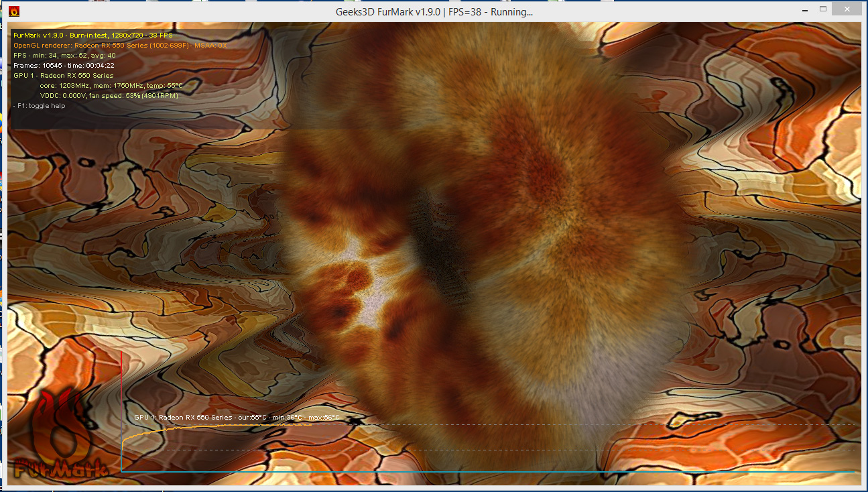Click the 'F1: toggle help' hint line
Image resolution: width=868 pixels, height=492 pixels.
(x=40, y=106)
